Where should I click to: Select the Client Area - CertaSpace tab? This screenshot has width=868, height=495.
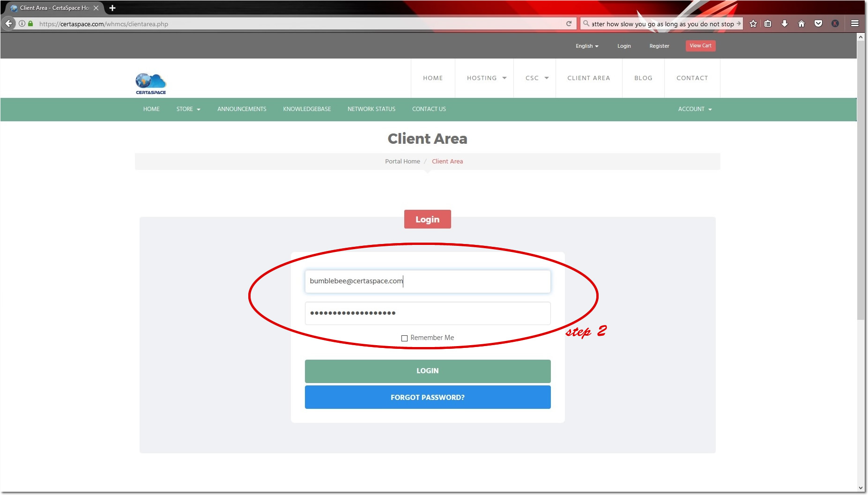54,8
